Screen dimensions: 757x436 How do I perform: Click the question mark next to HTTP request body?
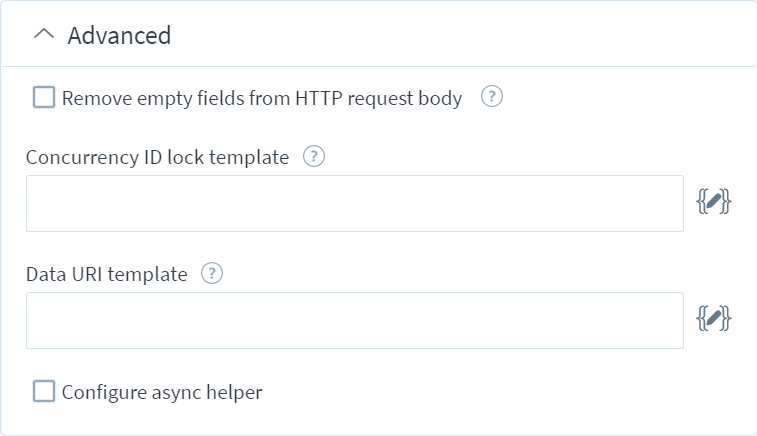(x=491, y=97)
